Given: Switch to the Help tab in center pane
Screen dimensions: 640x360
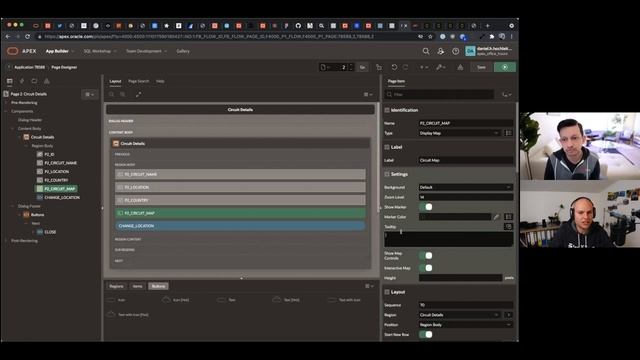Looking at the screenshot, I should point(160,81).
